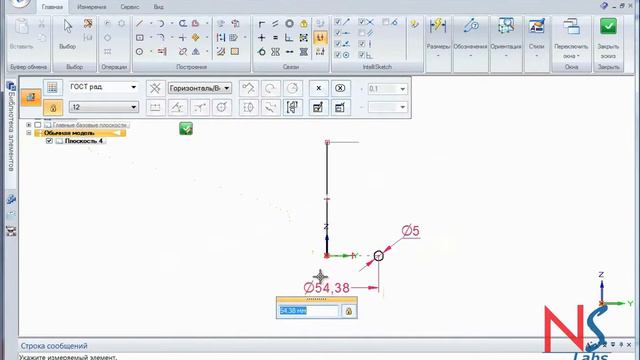Image resolution: width=640 pixels, height=360 pixels.
Task: Click the bracketed tolerance icon in command bar
Action: pos(293,108)
